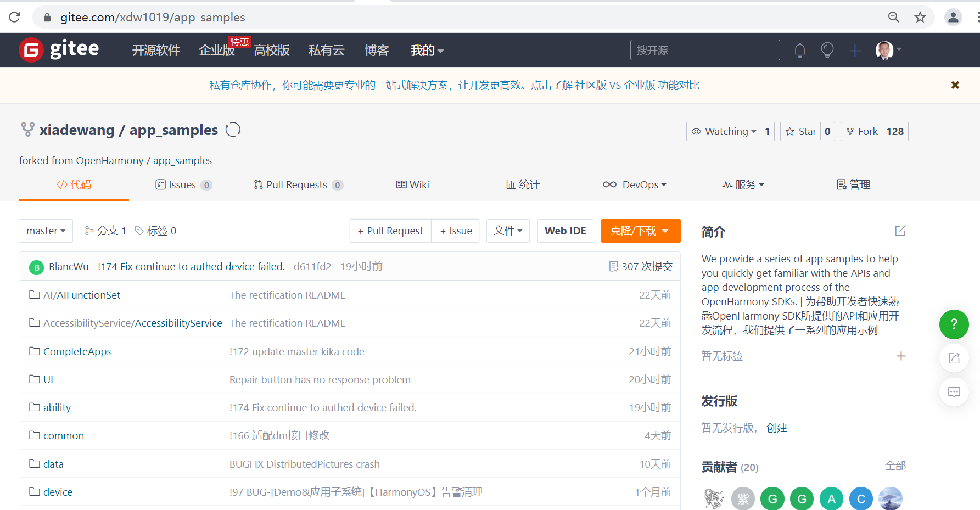Open 私有云 in the top navigation
This screenshot has height=510, width=980.
[327, 51]
